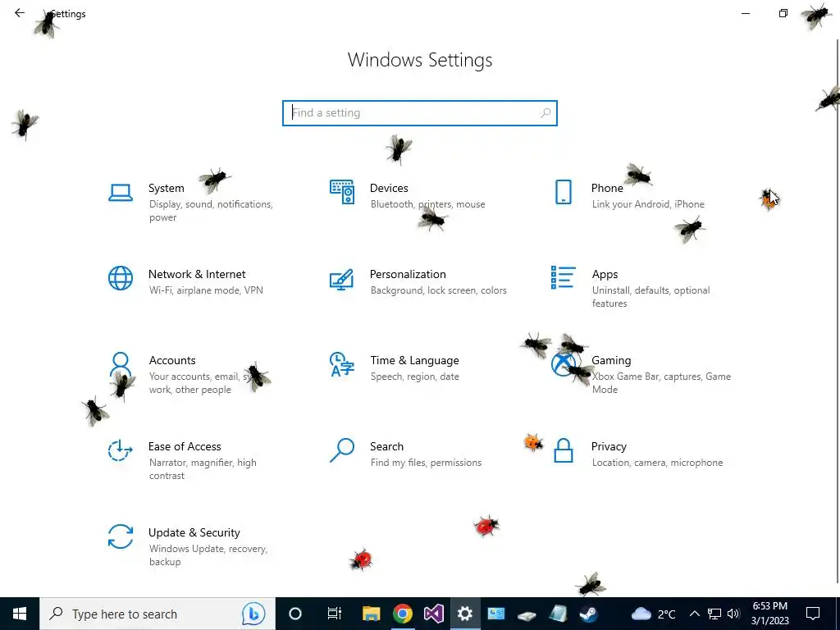840x630 pixels.
Task: Open the Time & Language title link
Action: [414, 361]
